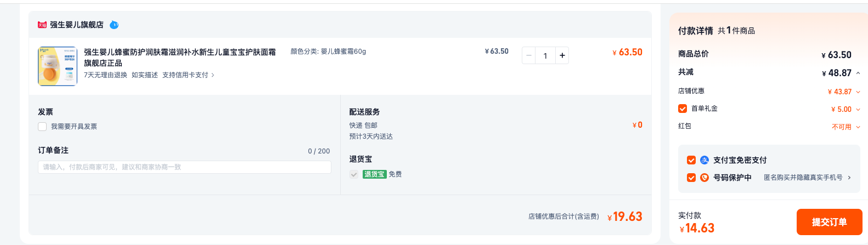Click the Tmall logo beside the store name

pyautogui.click(x=42, y=25)
